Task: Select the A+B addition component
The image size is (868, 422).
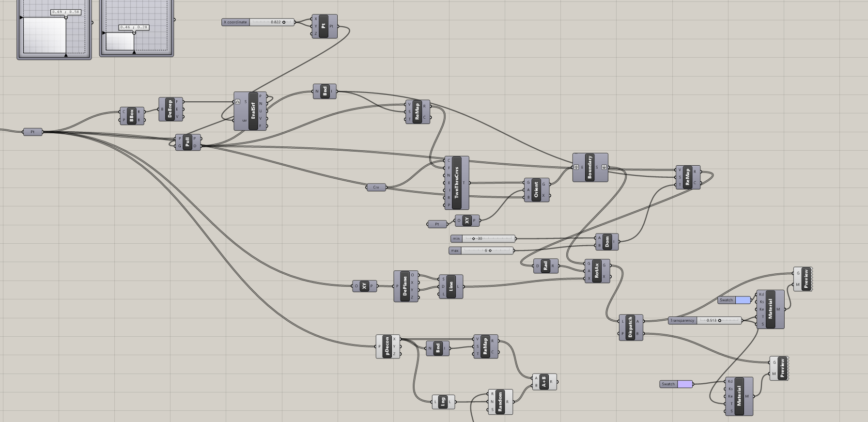Action: [544, 382]
